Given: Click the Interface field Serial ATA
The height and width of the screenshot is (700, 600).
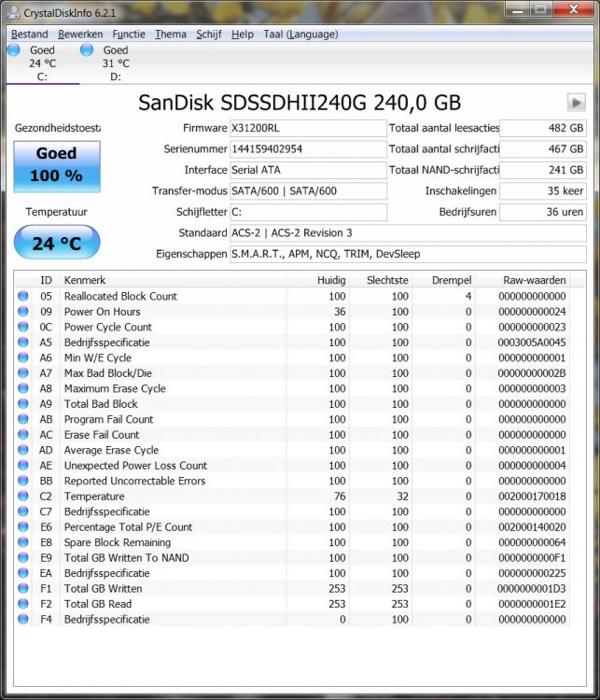Looking at the screenshot, I should coord(308,170).
